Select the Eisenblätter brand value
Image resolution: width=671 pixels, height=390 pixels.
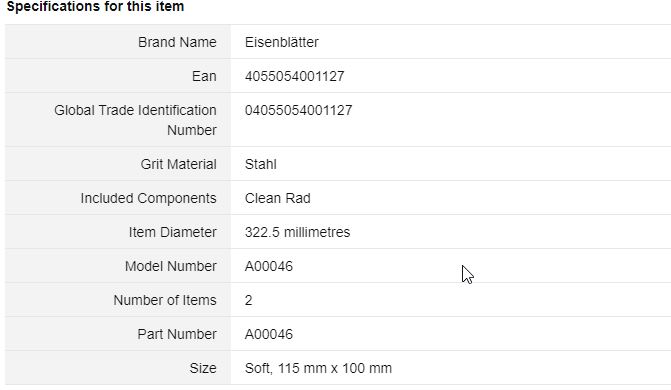[282, 42]
